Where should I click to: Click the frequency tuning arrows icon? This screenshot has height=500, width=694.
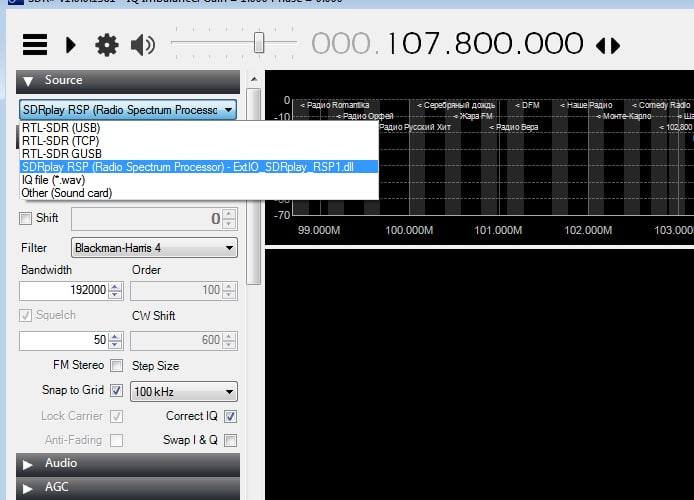tap(608, 46)
